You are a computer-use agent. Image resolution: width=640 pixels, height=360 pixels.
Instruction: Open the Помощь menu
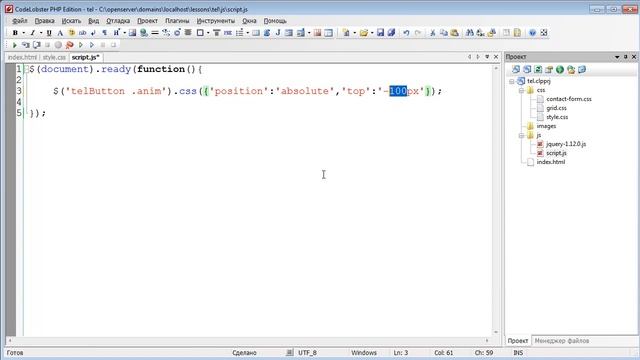tap(275, 21)
